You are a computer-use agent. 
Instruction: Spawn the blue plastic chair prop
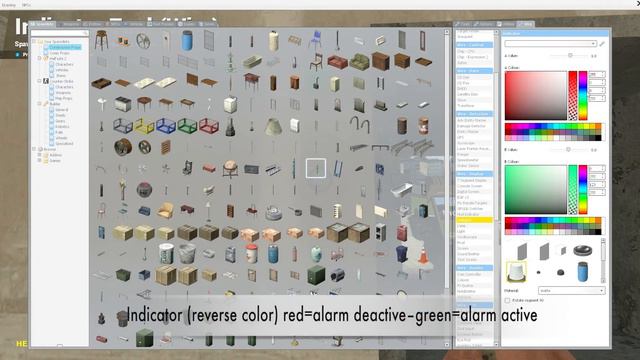coord(316,40)
